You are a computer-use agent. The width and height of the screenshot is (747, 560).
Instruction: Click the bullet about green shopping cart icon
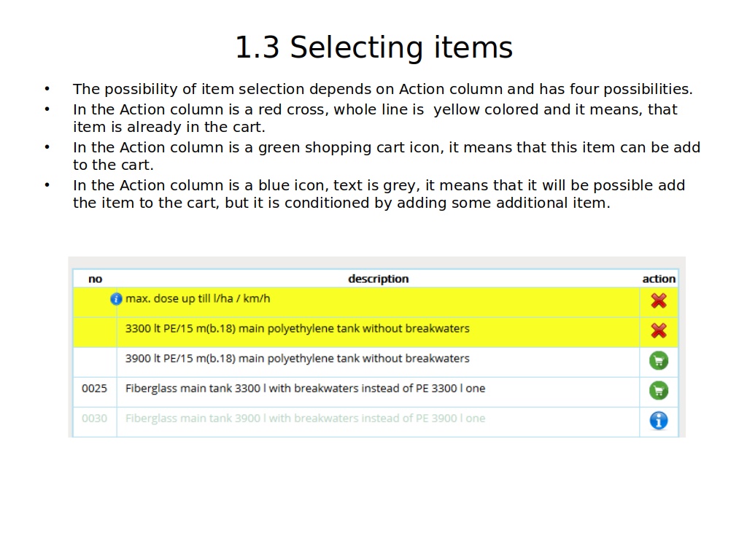coord(386,156)
